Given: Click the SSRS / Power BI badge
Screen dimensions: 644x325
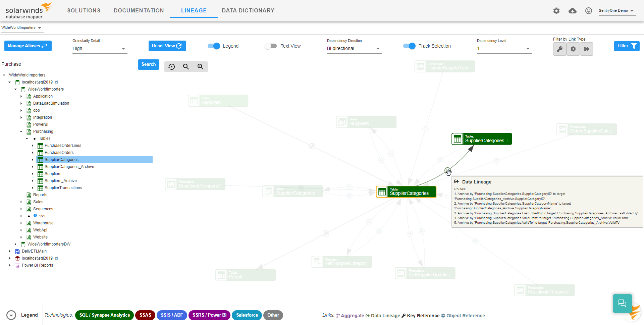Looking at the screenshot, I should (209, 315).
